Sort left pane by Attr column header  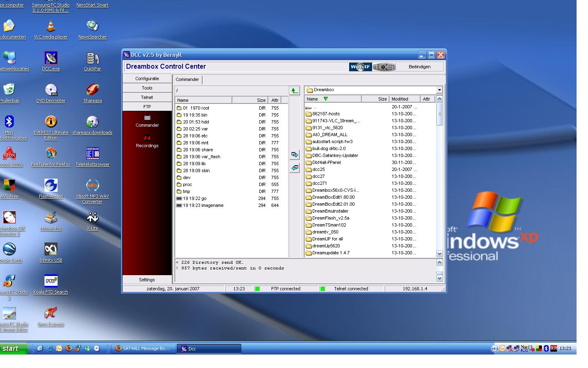point(275,100)
